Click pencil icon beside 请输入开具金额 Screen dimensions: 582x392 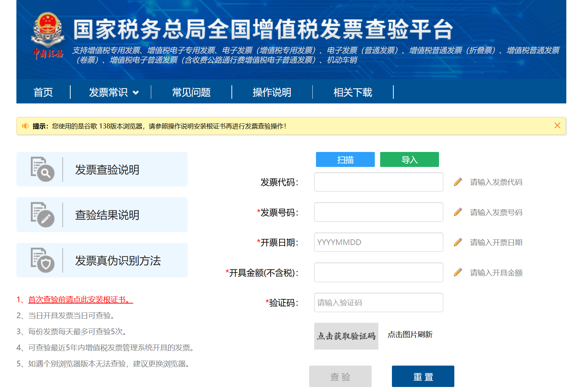[x=458, y=273]
